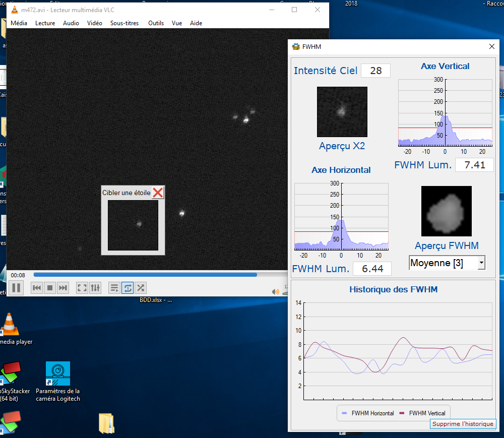Open the Média menu

point(19,23)
